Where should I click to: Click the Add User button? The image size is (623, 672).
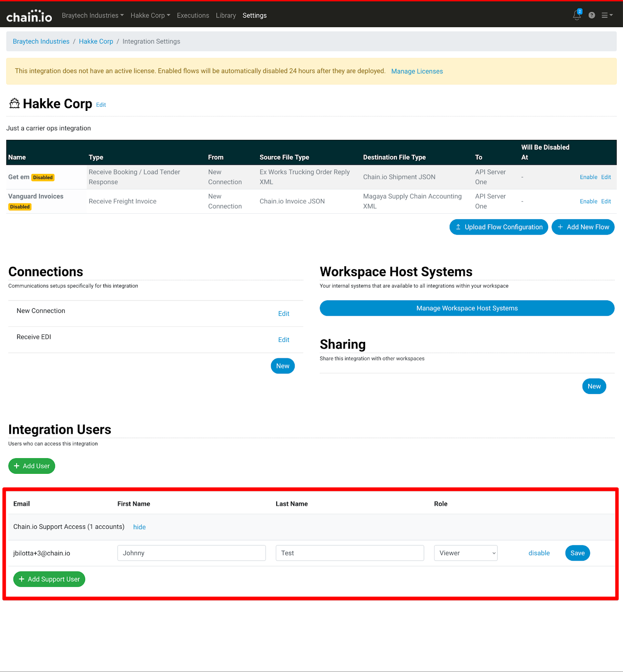click(x=31, y=466)
